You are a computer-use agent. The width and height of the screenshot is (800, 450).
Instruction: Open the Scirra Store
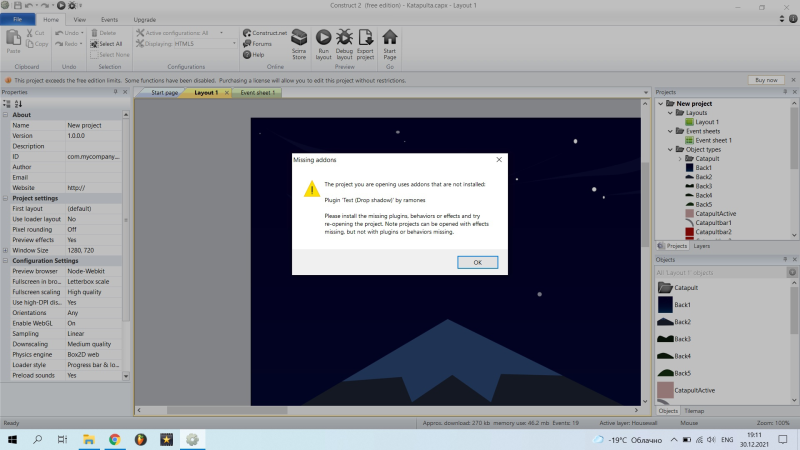299,44
